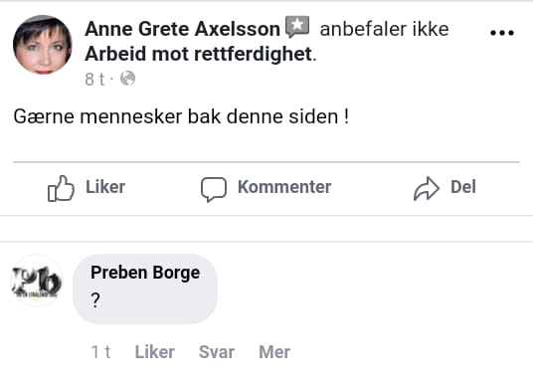
Task: Open the three-dot post options menu
Action: [x=502, y=33]
